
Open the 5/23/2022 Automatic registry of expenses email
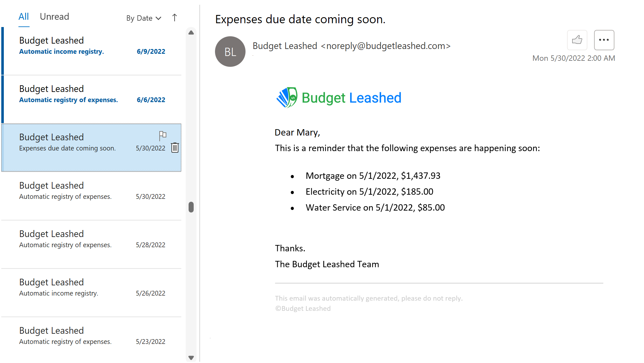[x=92, y=340]
